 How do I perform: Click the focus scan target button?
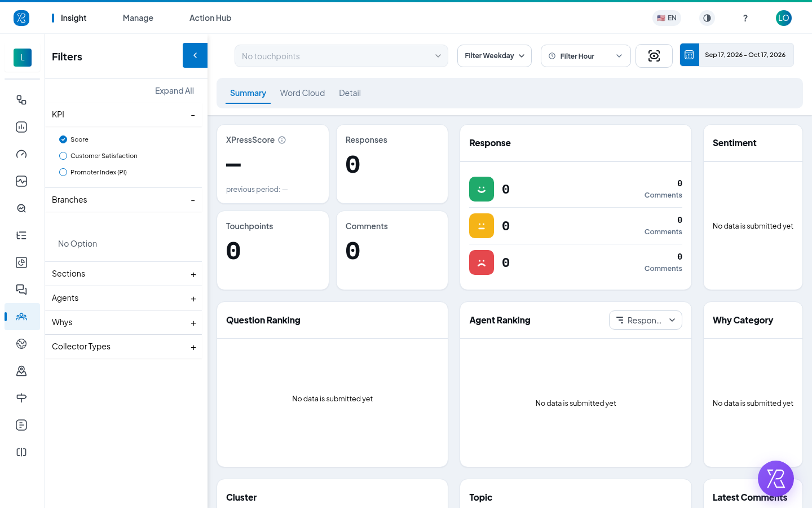[x=654, y=56]
